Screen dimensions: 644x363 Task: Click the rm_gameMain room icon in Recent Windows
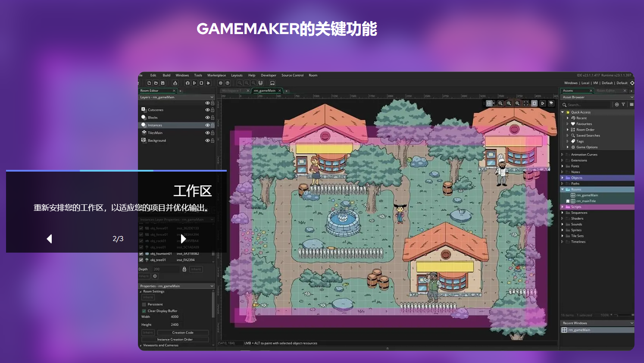point(564,330)
